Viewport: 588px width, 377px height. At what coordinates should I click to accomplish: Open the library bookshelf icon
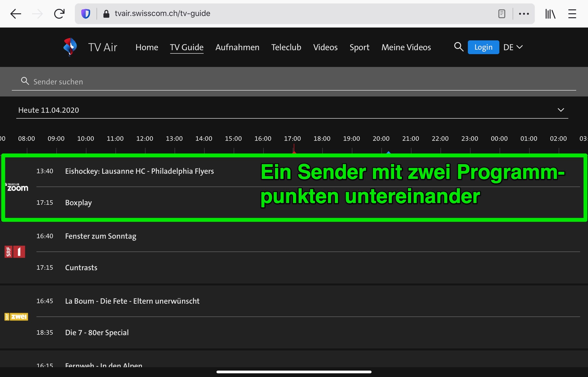point(550,14)
